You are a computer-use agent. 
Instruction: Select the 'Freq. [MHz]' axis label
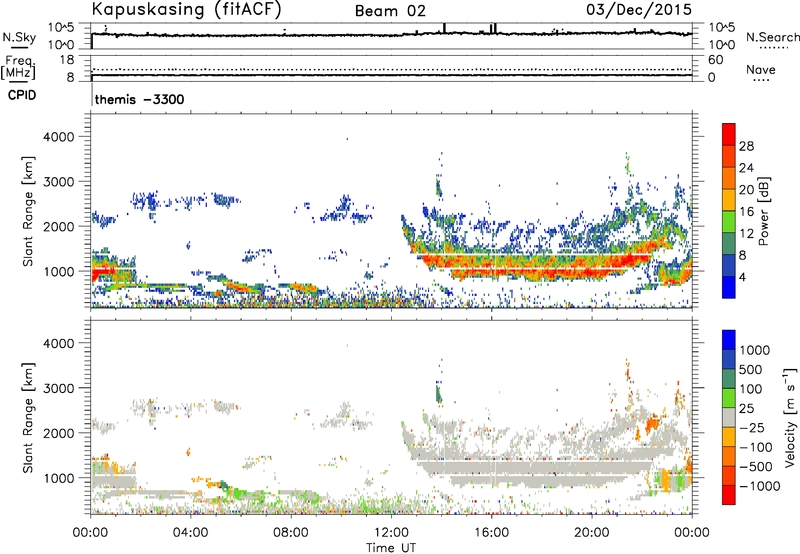[x=18, y=67]
